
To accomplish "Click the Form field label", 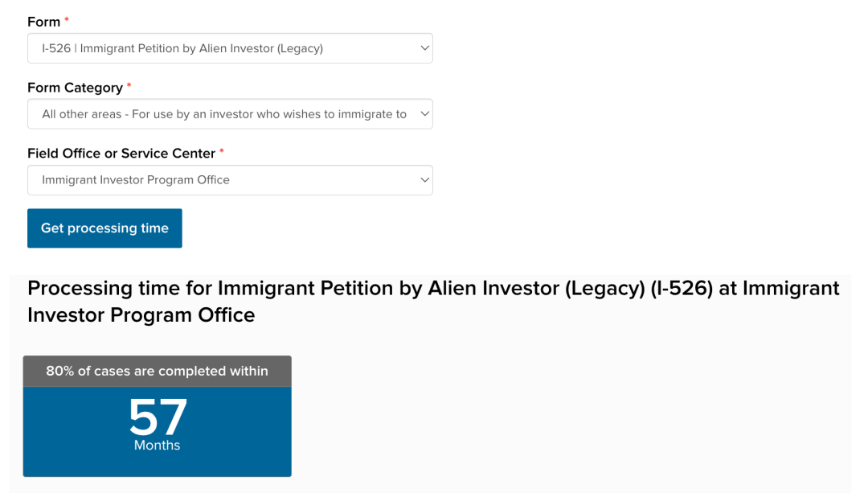I will coord(43,22).
